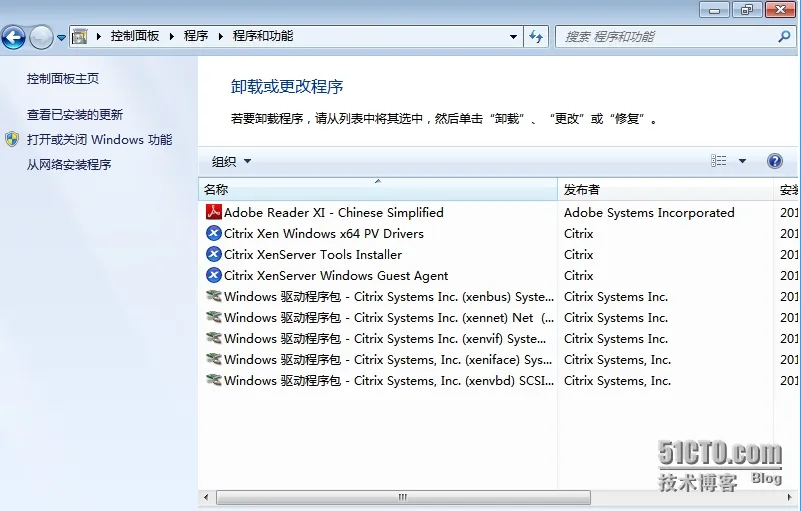Open the 组织 toolbar menu
The width and height of the screenshot is (801, 511).
pyautogui.click(x=231, y=161)
